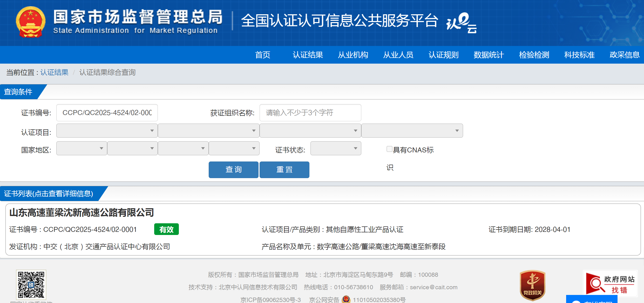Click the green 有效 status badge

pyautogui.click(x=166, y=229)
